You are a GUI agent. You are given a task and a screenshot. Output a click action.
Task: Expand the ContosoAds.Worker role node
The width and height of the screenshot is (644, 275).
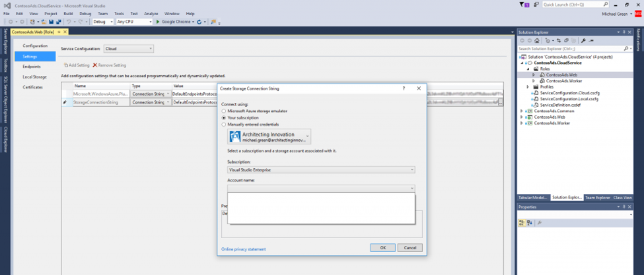point(534,81)
